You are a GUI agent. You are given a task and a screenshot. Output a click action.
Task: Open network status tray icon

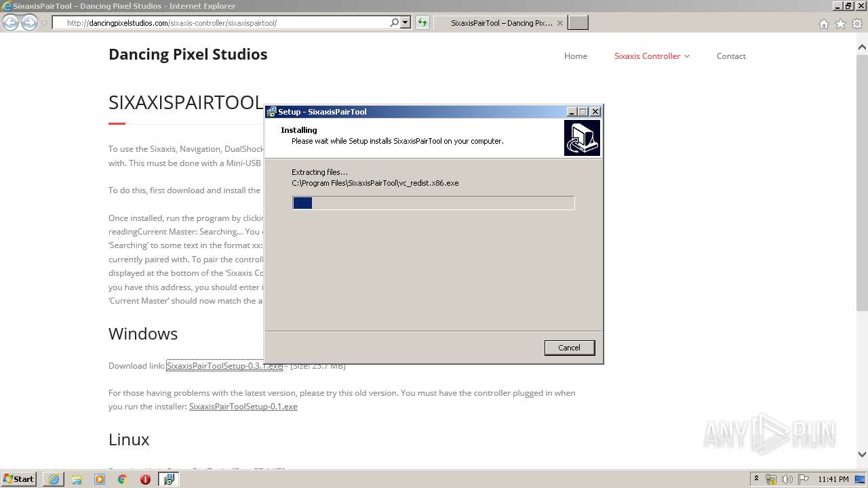[x=771, y=479]
